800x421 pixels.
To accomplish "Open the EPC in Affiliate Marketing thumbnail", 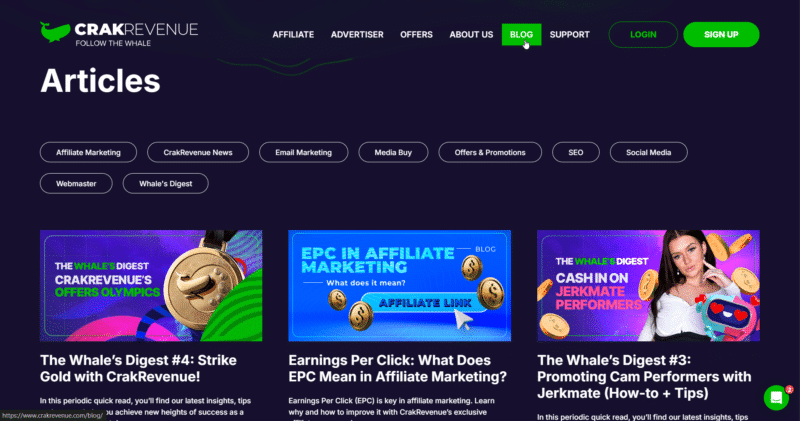I will click(x=399, y=285).
